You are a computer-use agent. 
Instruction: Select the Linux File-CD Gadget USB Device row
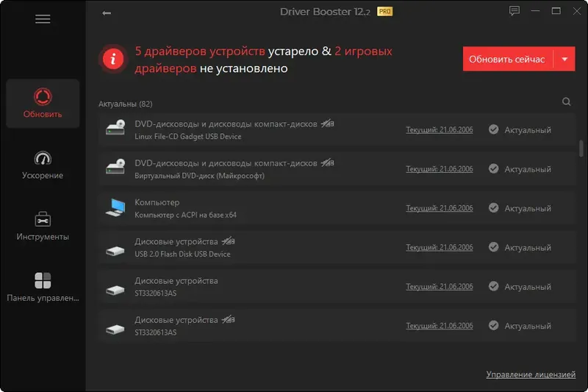click(337, 129)
